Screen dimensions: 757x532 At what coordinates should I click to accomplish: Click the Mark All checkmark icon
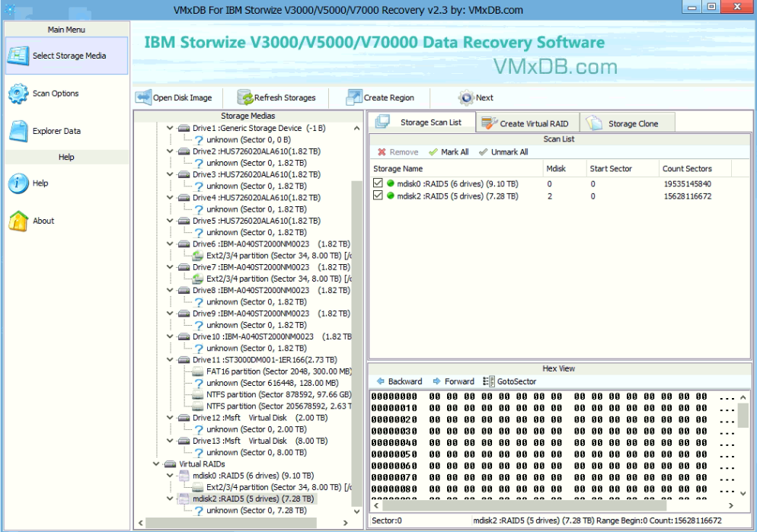(x=433, y=152)
